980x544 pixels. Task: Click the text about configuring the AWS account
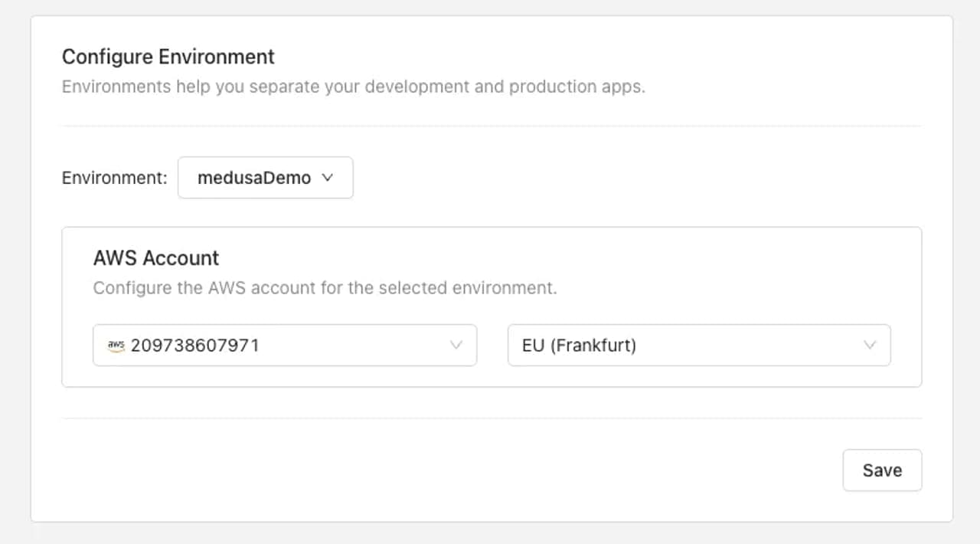pyautogui.click(x=325, y=289)
